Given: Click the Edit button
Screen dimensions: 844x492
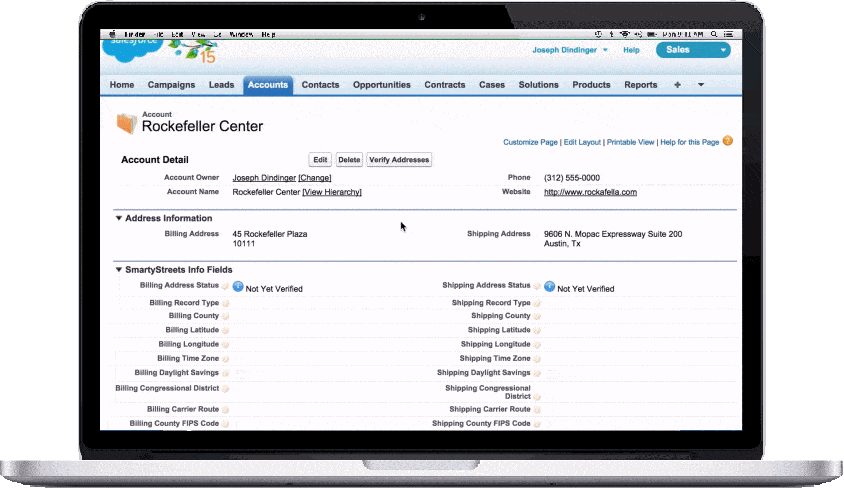Looking at the screenshot, I should tap(320, 160).
